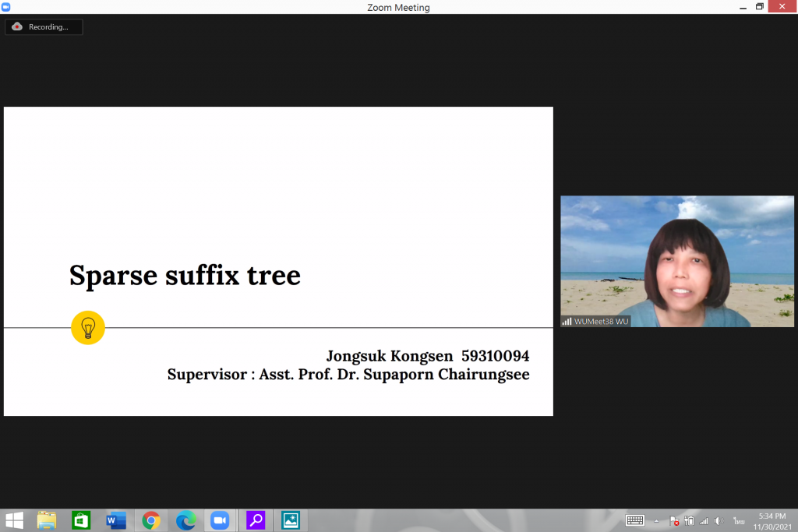Image resolution: width=798 pixels, height=532 pixels.
Task: Open the Photos app in the taskbar
Action: (x=291, y=520)
